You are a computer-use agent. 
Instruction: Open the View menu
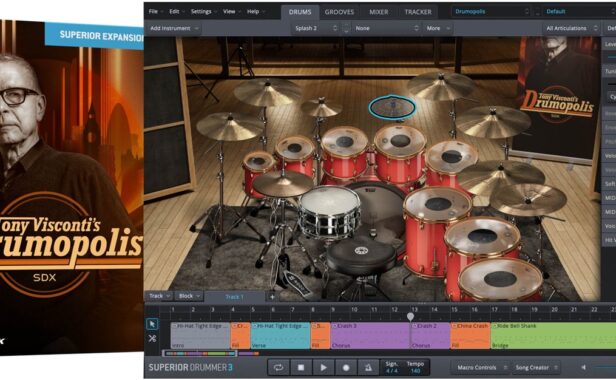tap(231, 12)
